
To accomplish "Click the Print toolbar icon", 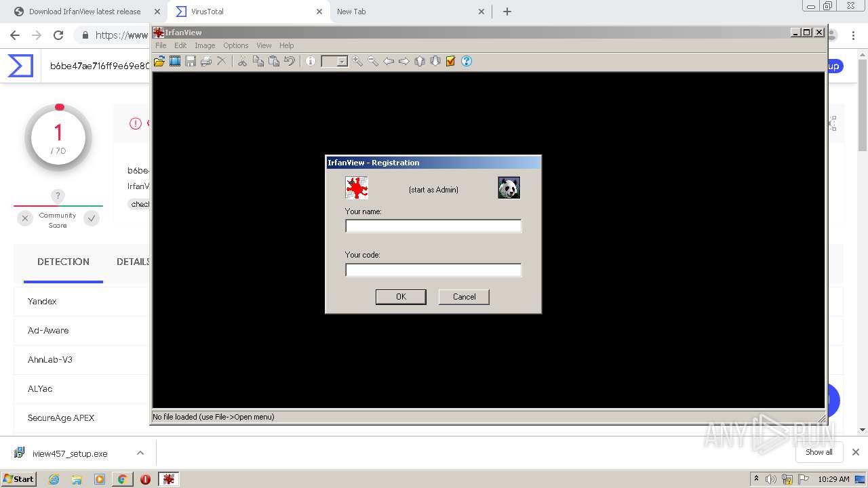I will pos(206,61).
